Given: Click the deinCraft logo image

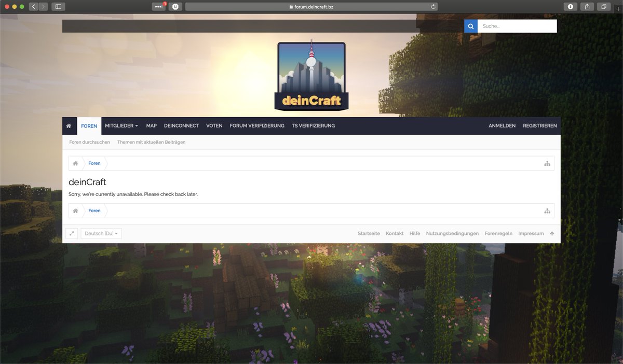Looking at the screenshot, I should coord(311,77).
